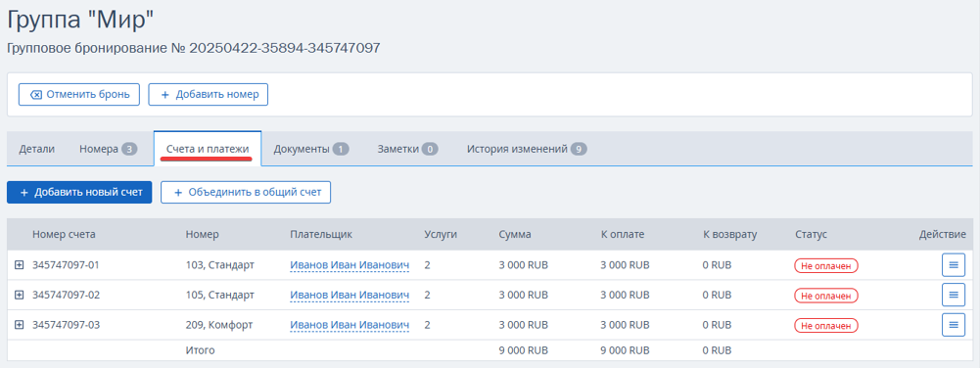
Task: Open payer Иванов Иван Иванович for room 103
Action: pyautogui.click(x=350, y=265)
